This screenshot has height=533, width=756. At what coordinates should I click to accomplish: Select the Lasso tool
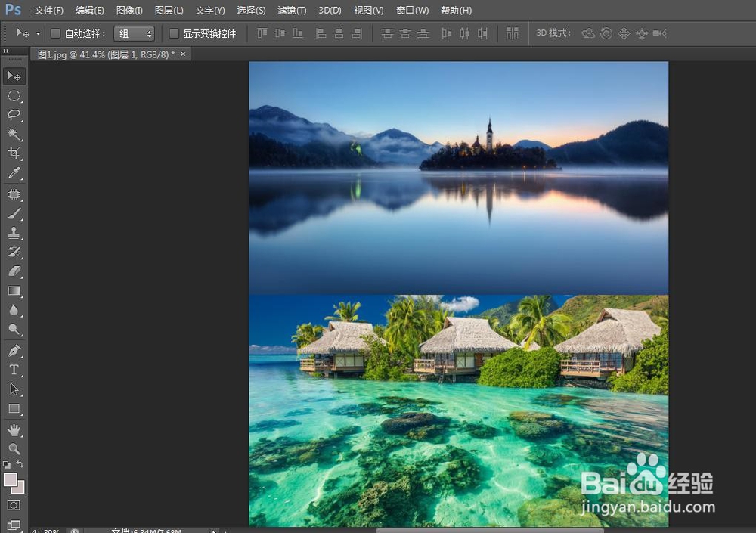14,115
